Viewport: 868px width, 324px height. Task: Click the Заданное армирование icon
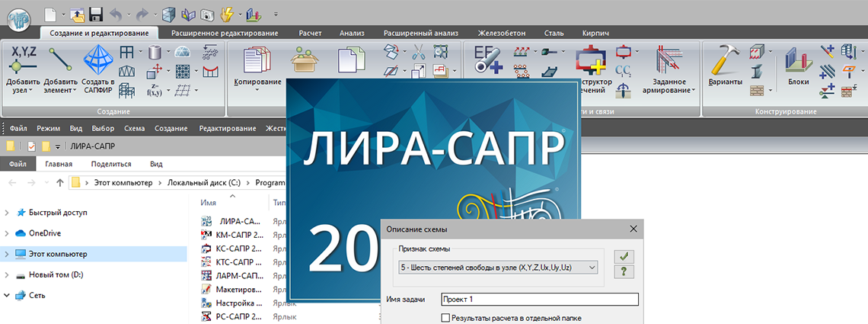pos(668,59)
